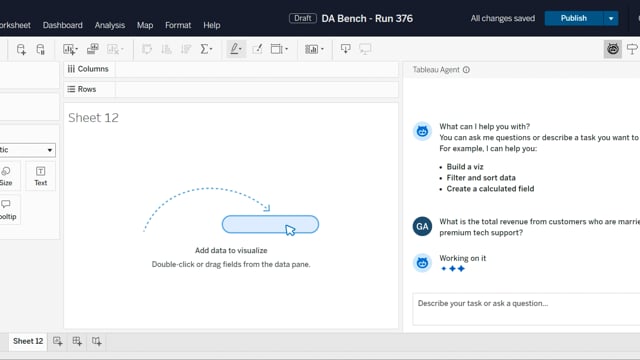Click the Clear Sheet toolbar icon

115,49
